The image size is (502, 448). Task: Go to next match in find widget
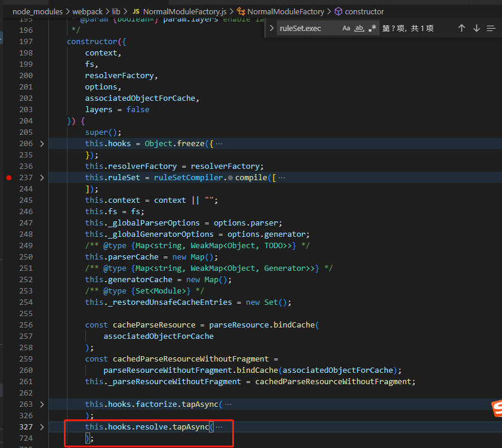476,28
